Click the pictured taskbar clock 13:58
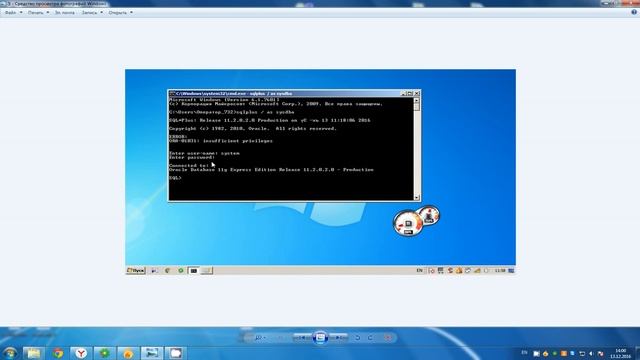640x360 pixels. [x=500, y=271]
